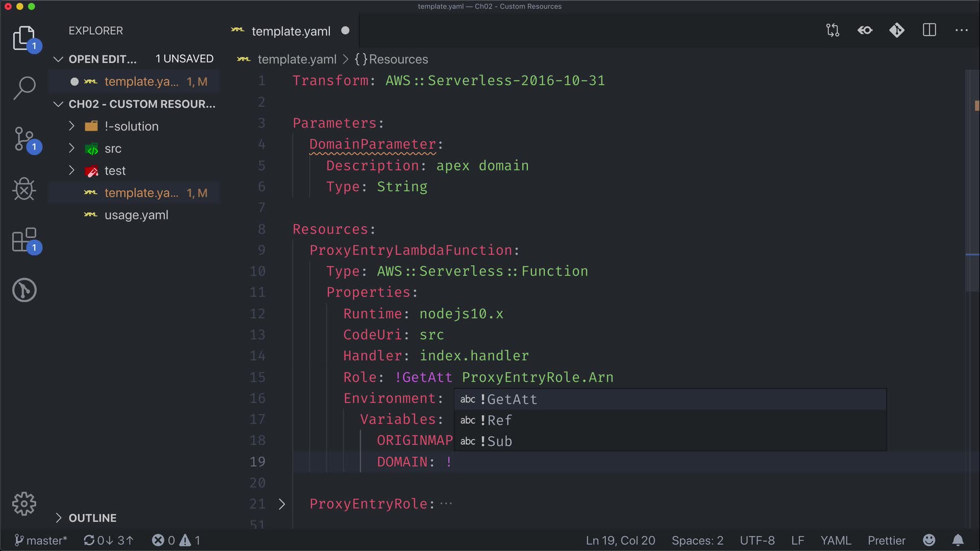Unfold the ProxyEntryRole block on line 21

pos(282,504)
